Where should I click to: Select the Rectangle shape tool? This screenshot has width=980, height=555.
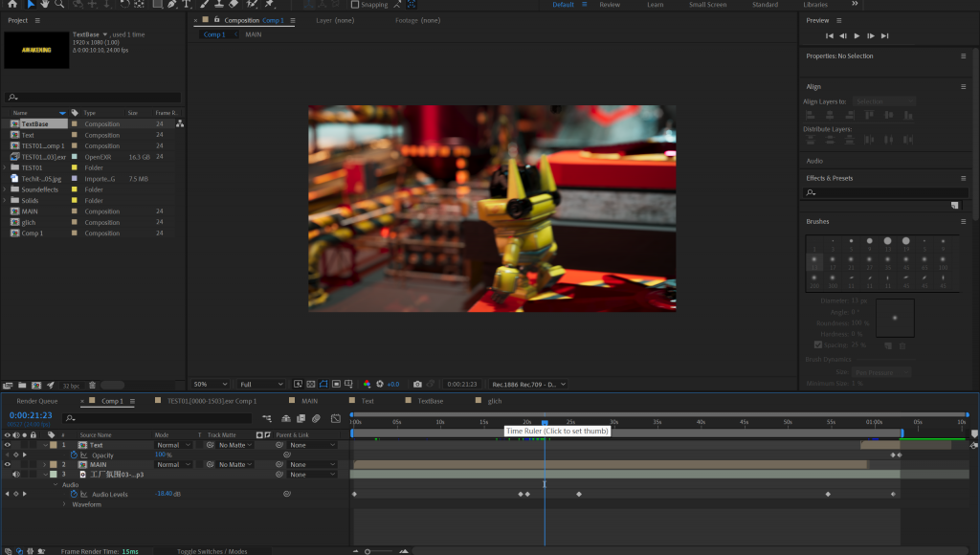coord(158,4)
